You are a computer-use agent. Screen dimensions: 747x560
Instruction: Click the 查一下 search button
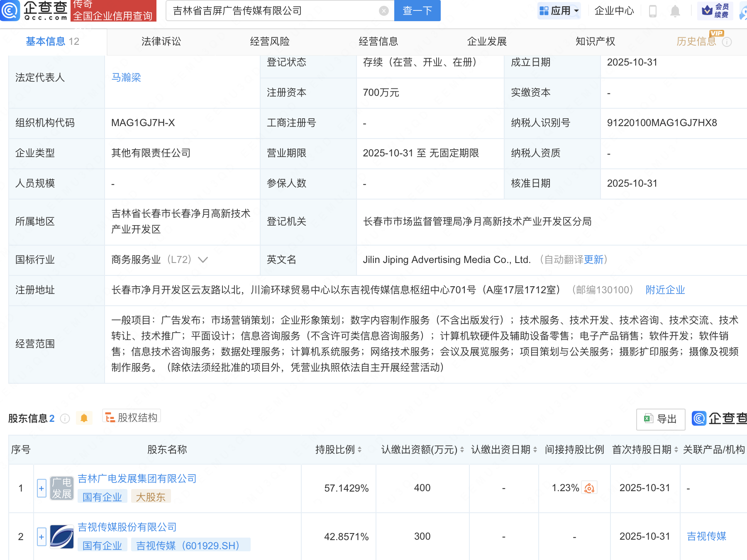[417, 11]
